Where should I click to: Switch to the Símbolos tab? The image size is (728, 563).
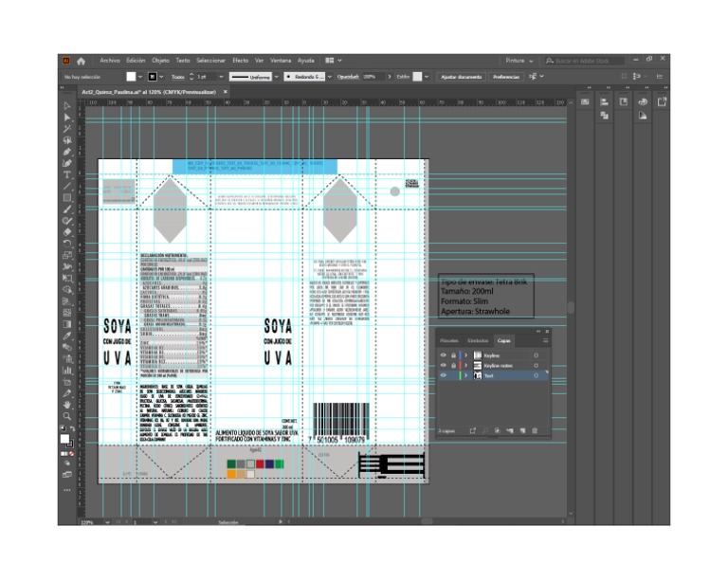(478, 339)
